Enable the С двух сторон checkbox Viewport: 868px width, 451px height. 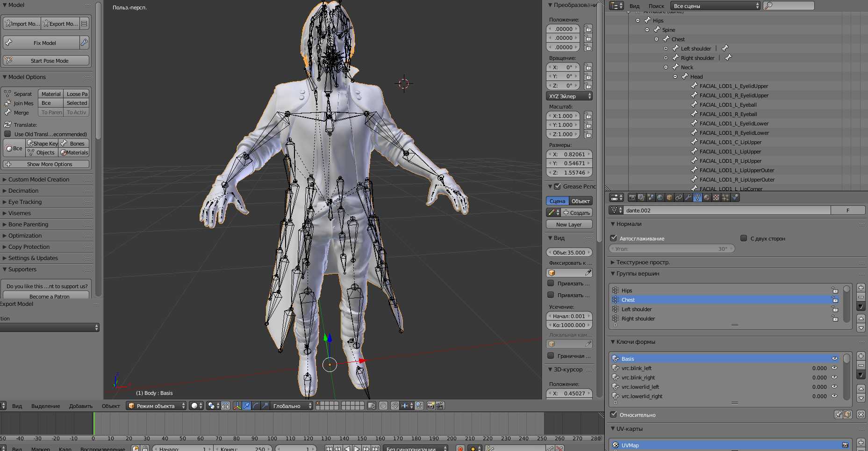(744, 238)
